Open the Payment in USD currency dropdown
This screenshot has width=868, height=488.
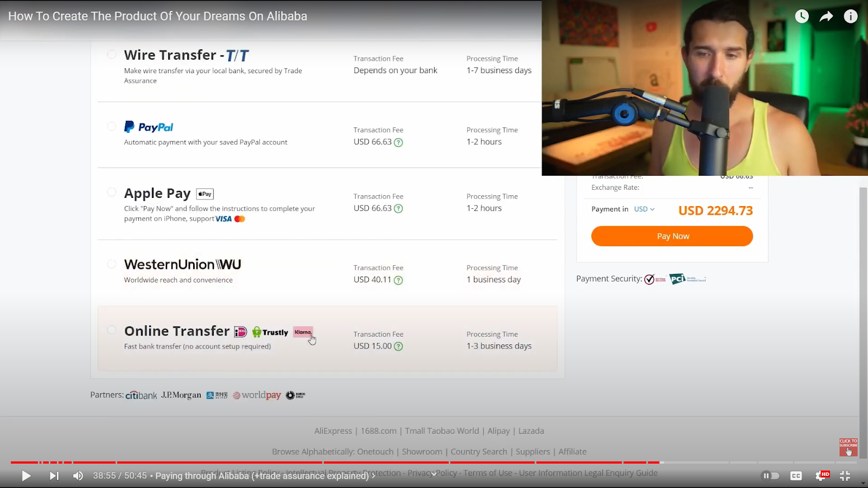pyautogui.click(x=644, y=209)
